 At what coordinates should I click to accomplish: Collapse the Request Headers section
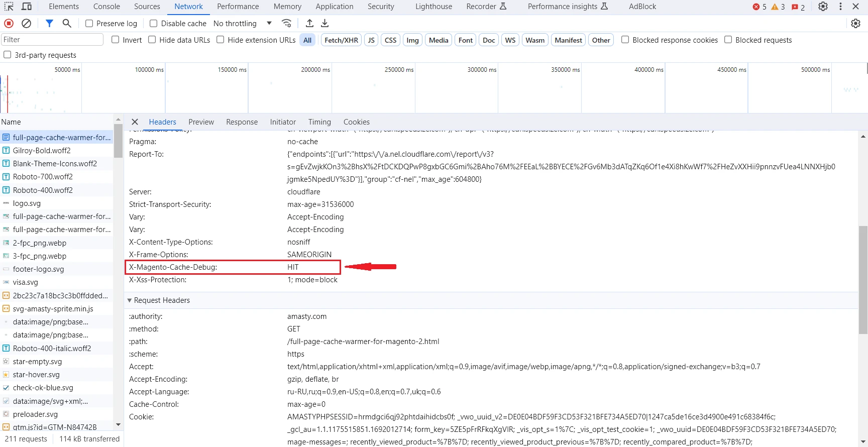(x=130, y=300)
